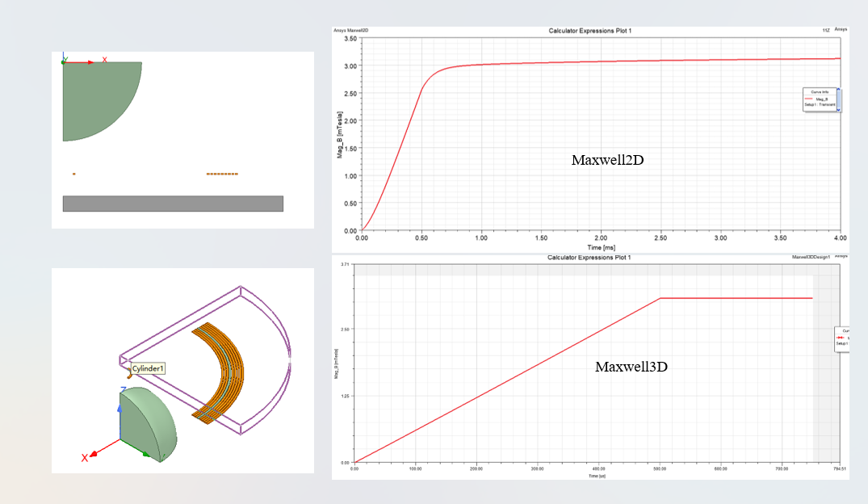This screenshot has height=504, width=868.
Task: Click the legend scroll-up arrow in Maxwell2D plot
Action: (x=838, y=90)
